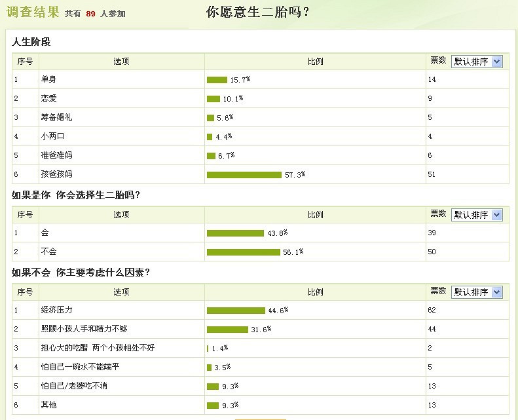Screen dimensions: 518x420
Task: Open the 默认排序 dropdown in 人生阶段 table
Action: tap(477, 62)
